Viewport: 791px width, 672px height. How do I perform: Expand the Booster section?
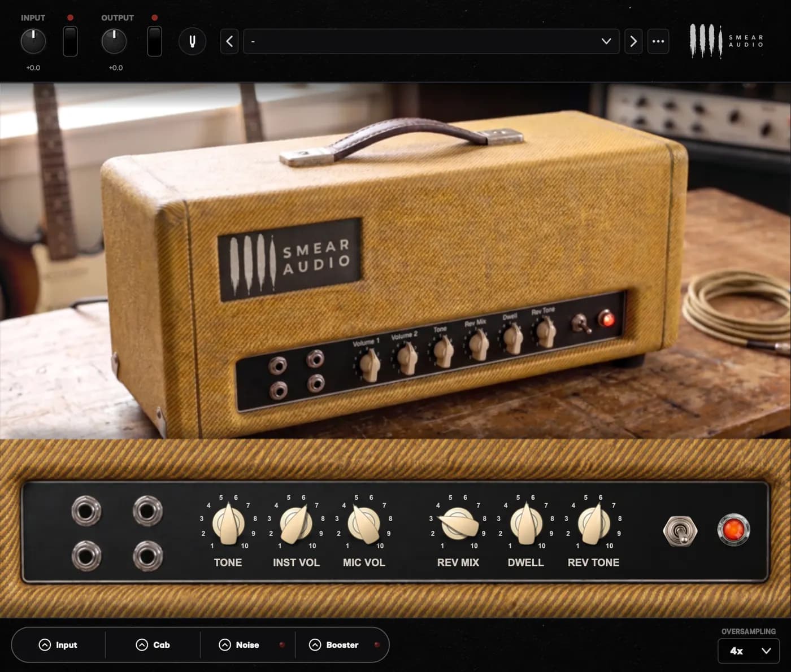click(x=333, y=645)
